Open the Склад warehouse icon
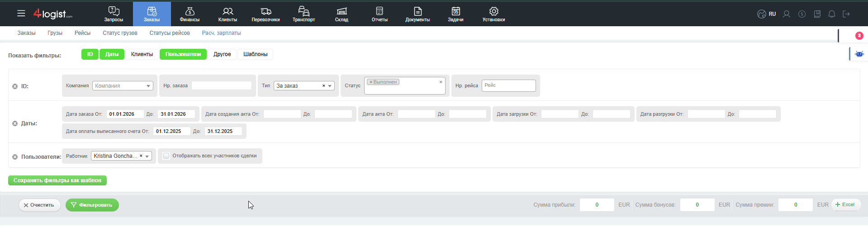 [342, 11]
